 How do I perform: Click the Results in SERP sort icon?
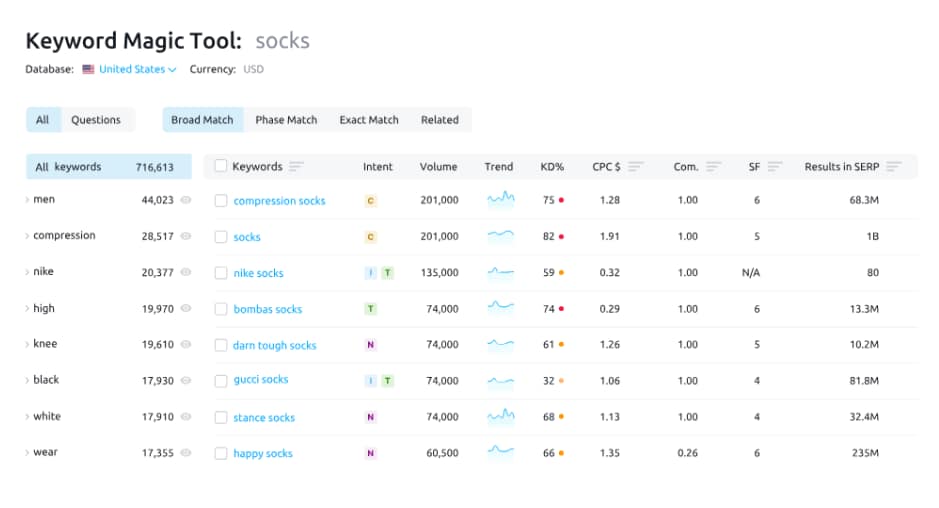point(893,167)
